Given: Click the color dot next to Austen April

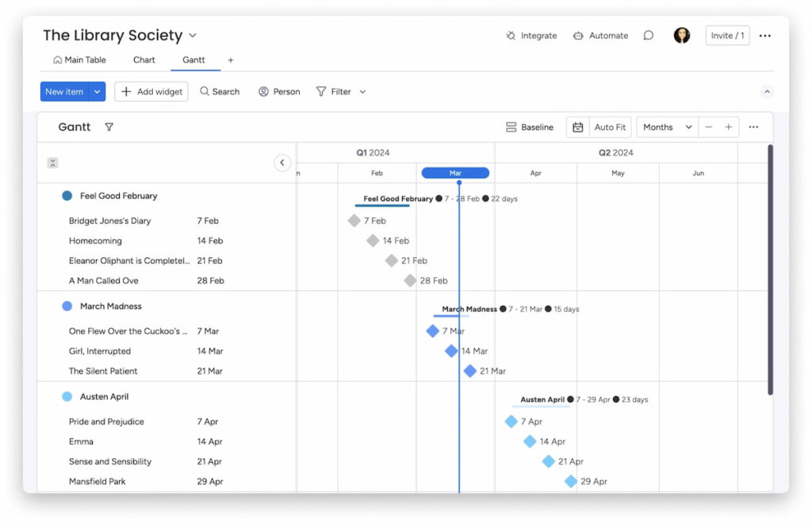Looking at the screenshot, I should [66, 396].
